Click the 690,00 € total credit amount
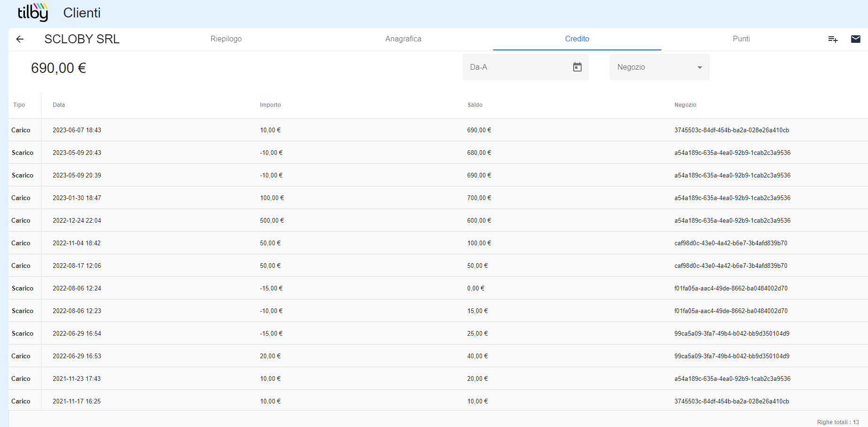The image size is (868, 427). coord(58,68)
